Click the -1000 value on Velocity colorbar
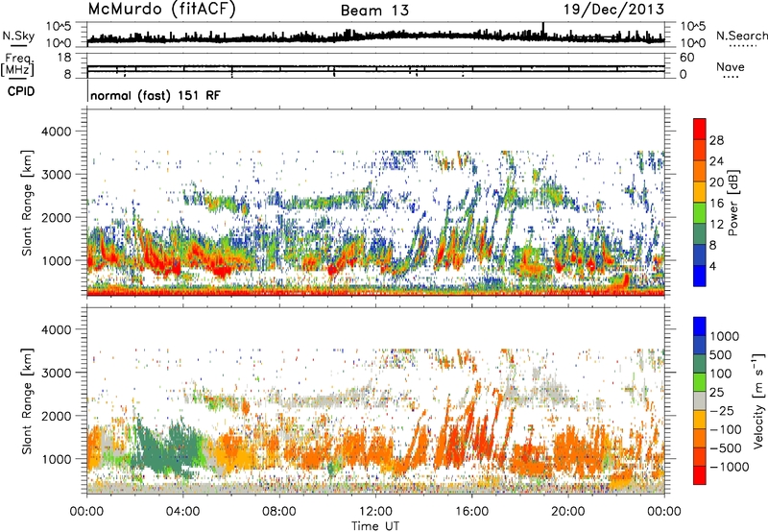 pos(729,467)
